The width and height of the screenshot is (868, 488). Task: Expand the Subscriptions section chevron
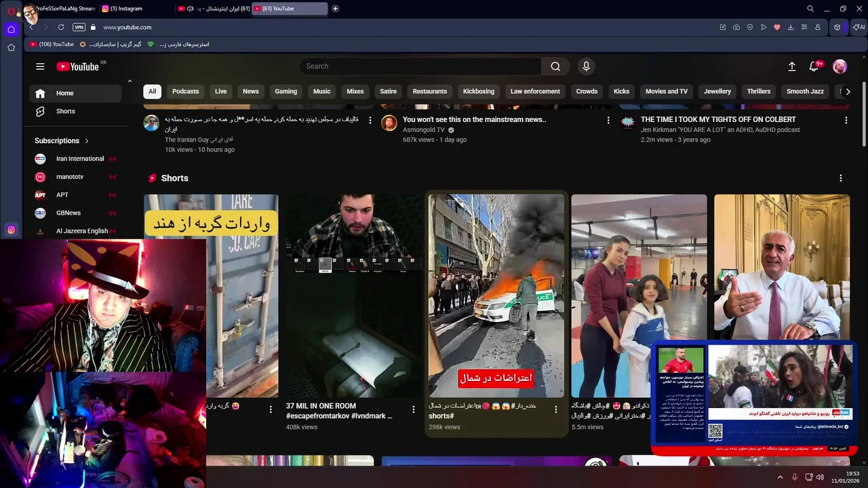(x=87, y=141)
